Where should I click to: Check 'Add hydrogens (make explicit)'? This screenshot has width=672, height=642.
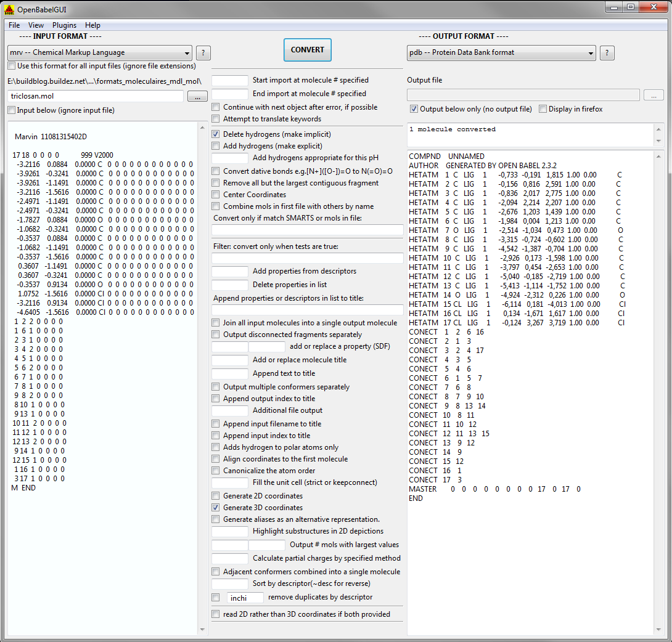[x=216, y=146]
